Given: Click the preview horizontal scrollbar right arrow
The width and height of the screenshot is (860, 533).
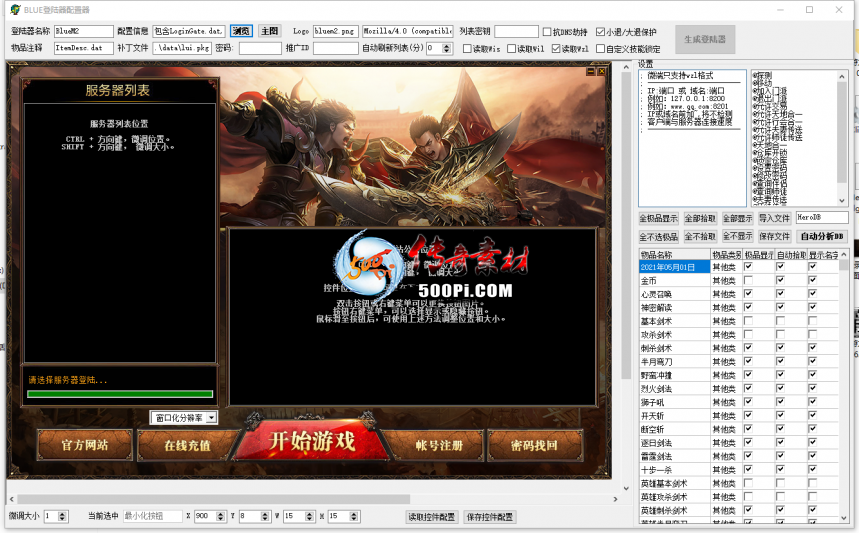Looking at the screenshot, I should (x=615, y=499).
